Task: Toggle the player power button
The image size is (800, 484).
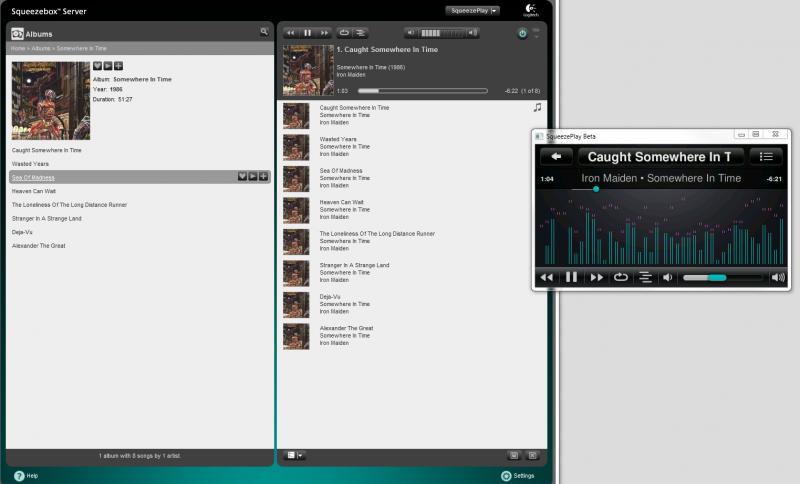Action: point(522,34)
